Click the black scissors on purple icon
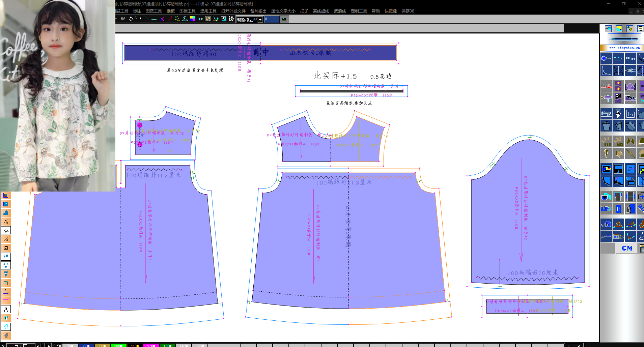644x347 pixels. [618, 98]
